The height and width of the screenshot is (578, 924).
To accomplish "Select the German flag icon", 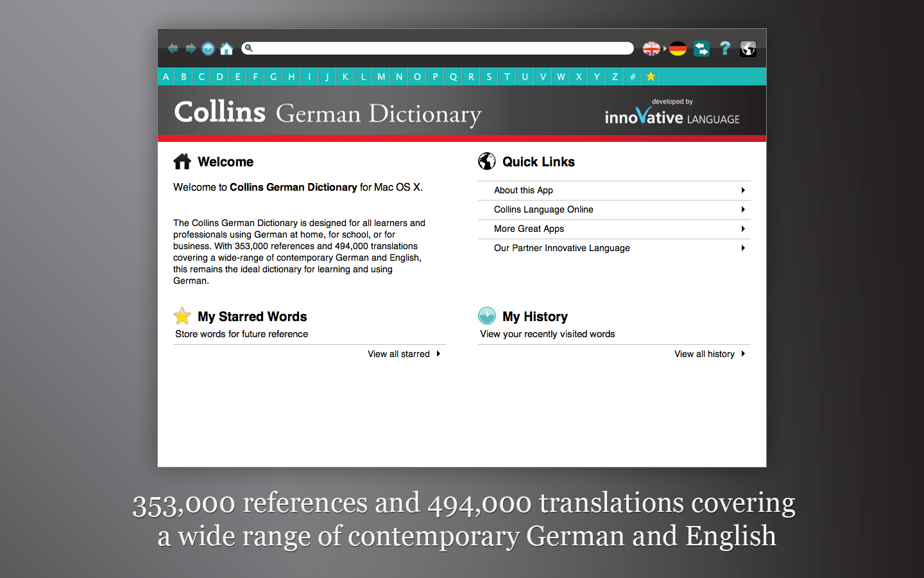I will pos(678,48).
